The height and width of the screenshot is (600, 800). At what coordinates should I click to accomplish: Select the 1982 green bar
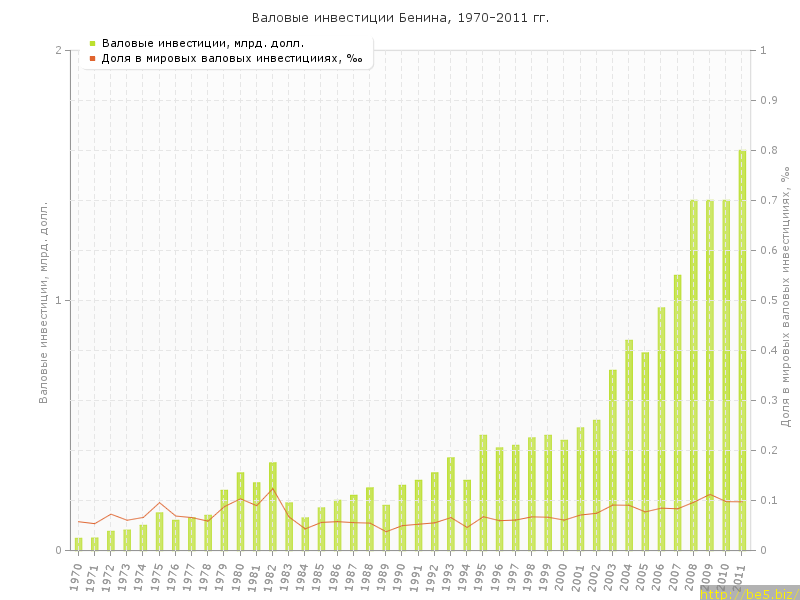coord(272,506)
